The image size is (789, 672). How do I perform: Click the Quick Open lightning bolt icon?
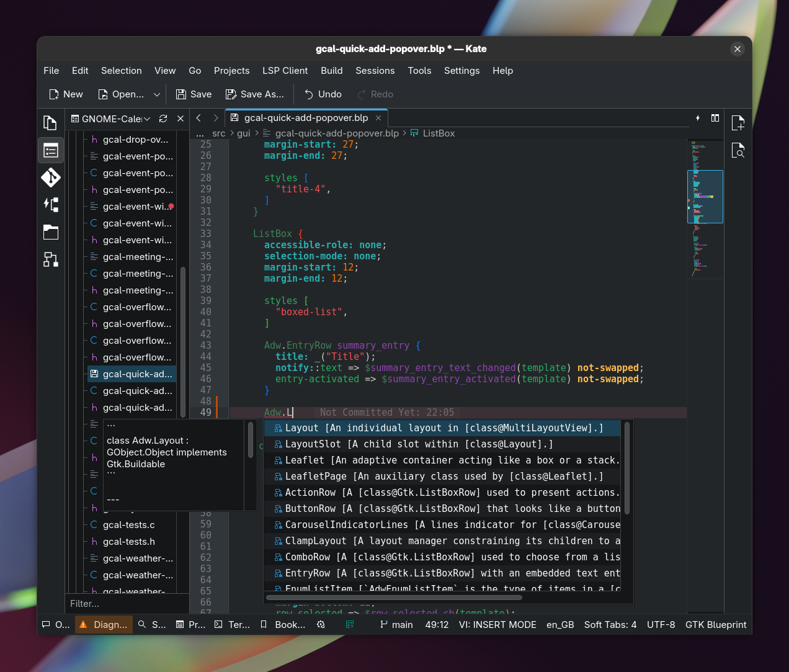[698, 118]
